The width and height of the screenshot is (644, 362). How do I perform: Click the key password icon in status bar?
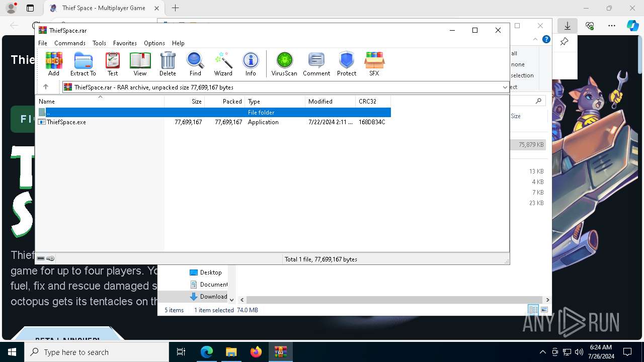coord(50,258)
